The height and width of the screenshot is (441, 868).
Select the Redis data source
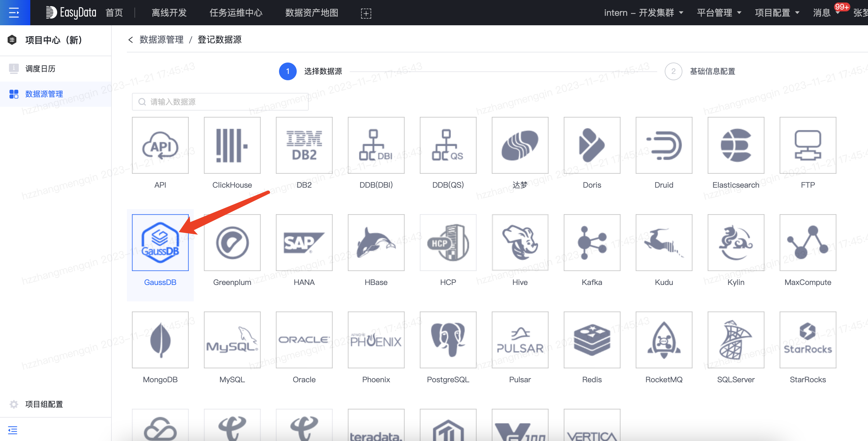point(592,340)
